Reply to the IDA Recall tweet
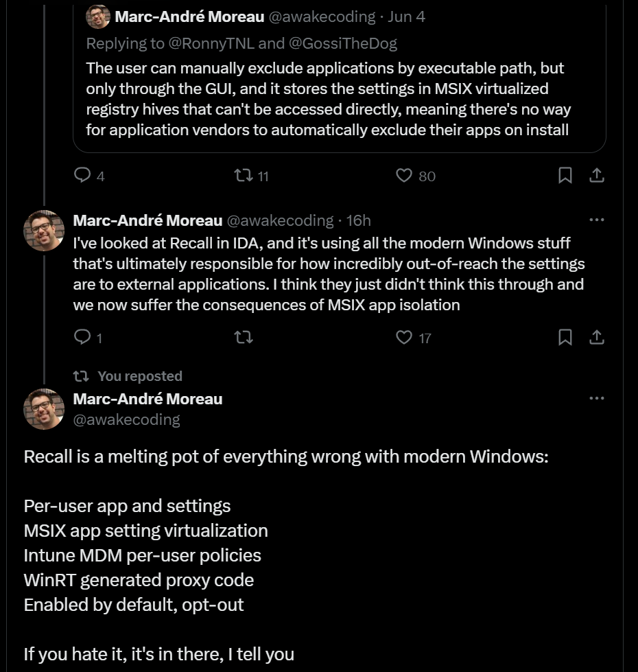The width and height of the screenshot is (638, 672). 83,337
